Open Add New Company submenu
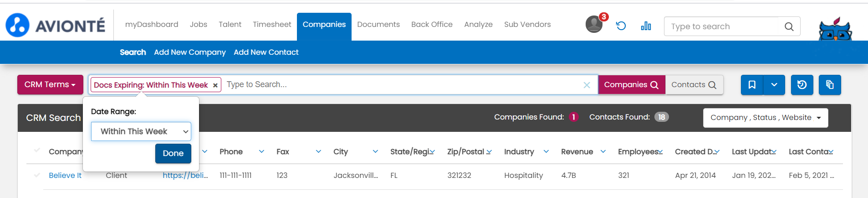 click(190, 52)
